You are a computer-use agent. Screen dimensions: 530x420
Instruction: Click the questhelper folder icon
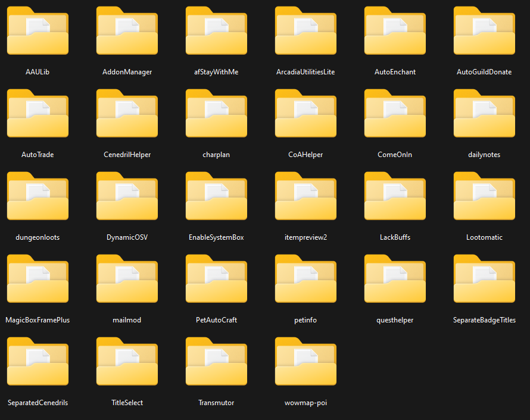click(x=395, y=280)
